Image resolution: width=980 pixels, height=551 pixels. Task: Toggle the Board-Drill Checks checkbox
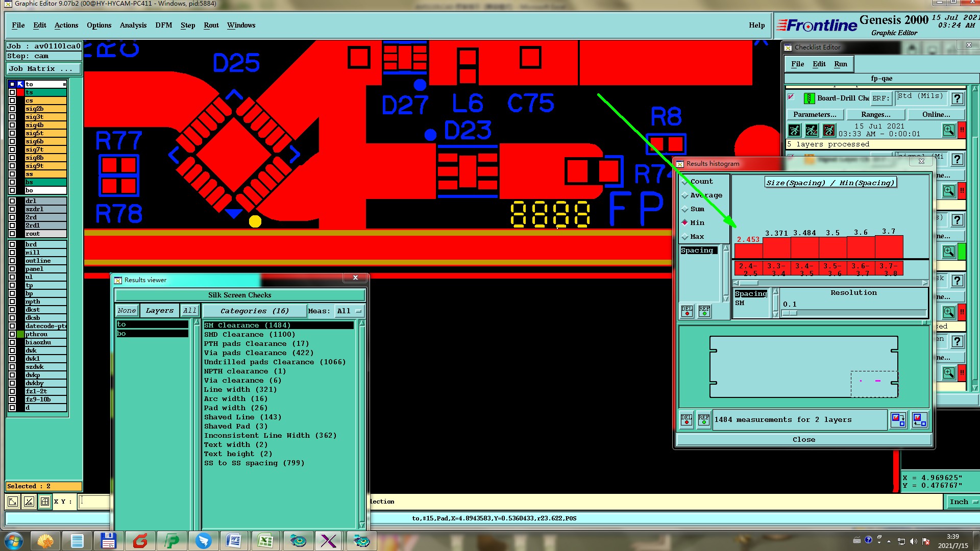[x=791, y=97]
